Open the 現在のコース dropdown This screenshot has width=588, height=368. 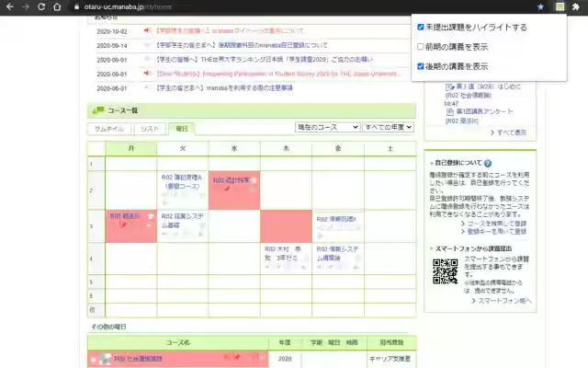(328, 127)
